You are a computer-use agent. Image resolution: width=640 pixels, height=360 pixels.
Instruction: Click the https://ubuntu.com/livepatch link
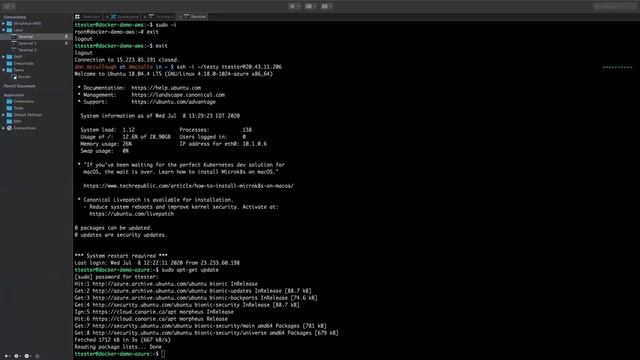(131, 214)
